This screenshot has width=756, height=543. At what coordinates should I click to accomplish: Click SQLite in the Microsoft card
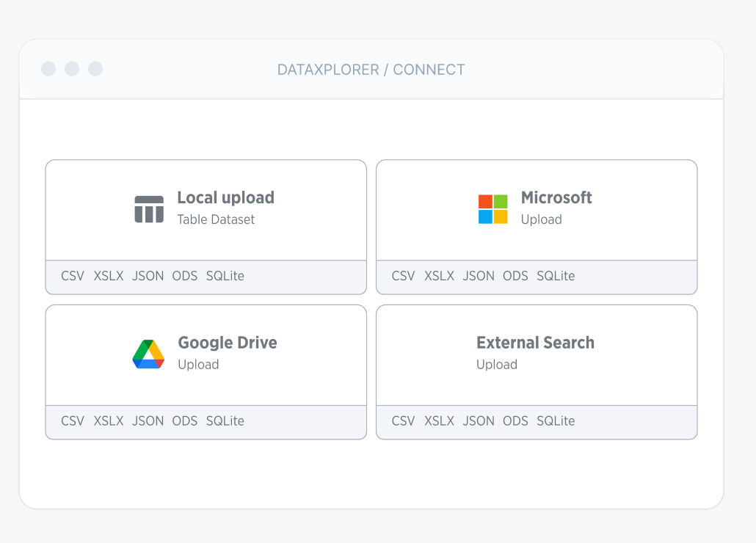pyautogui.click(x=556, y=276)
